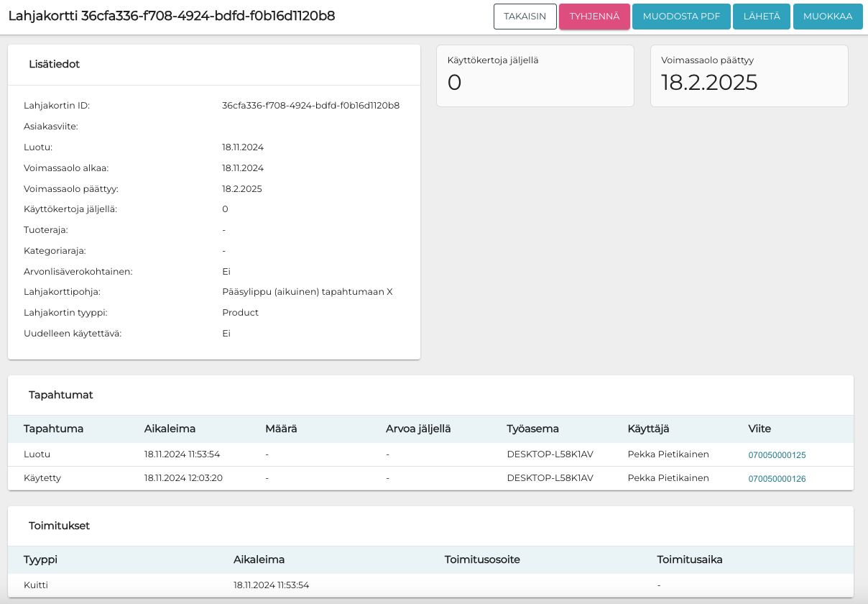Send gift card using LÄHETÄ button
868x604 pixels.
click(762, 17)
